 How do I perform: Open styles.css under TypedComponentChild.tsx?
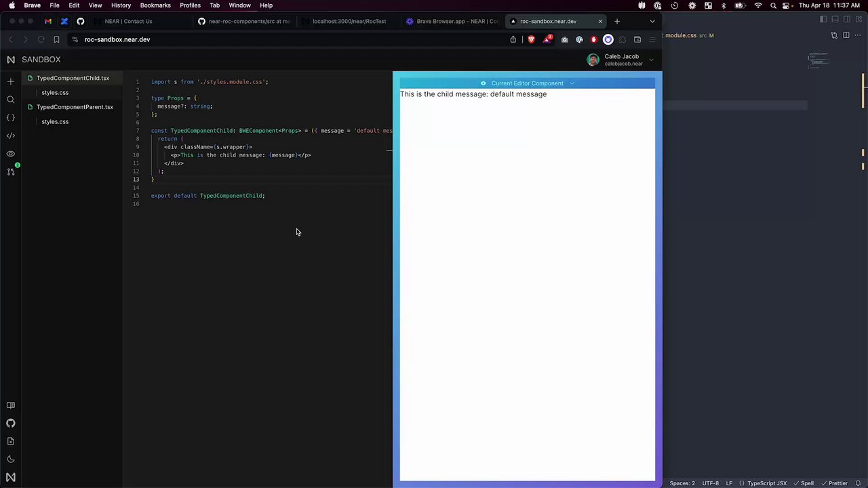[55, 92]
